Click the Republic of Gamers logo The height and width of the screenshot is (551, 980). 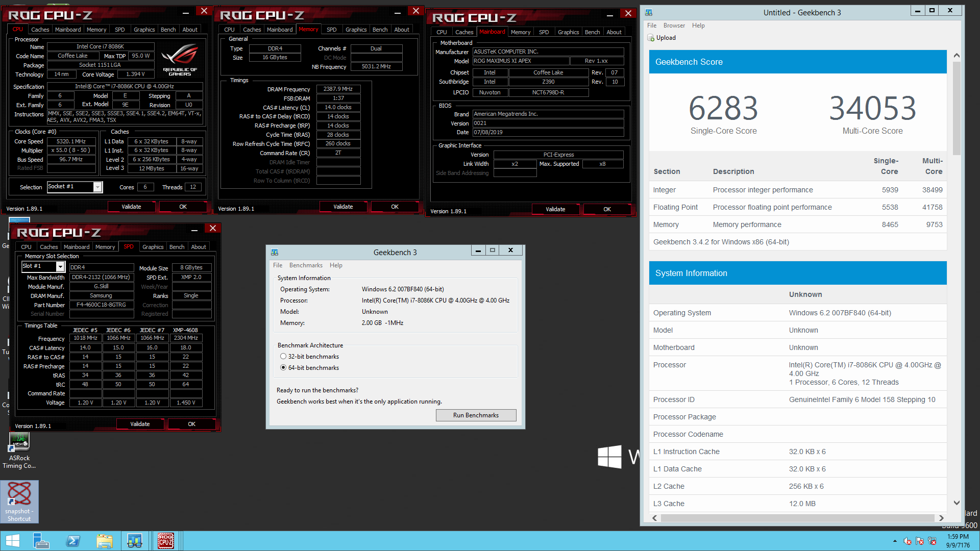[180, 60]
